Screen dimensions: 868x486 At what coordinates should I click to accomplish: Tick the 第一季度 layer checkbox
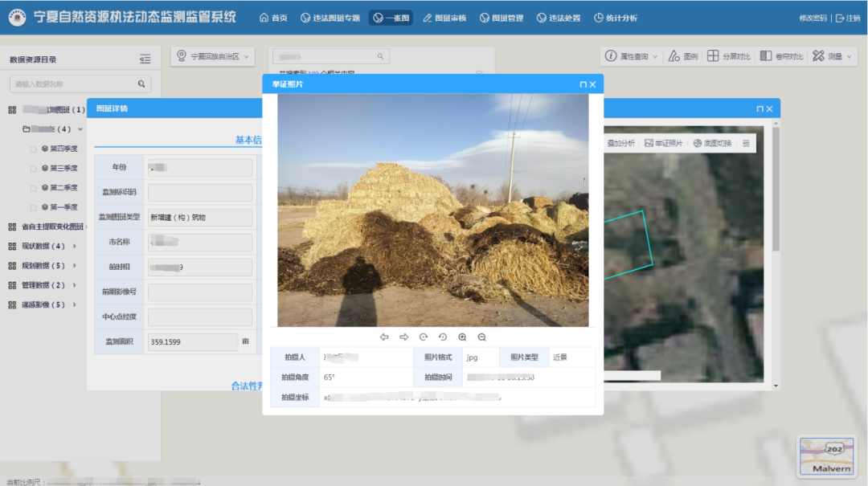[x=33, y=206]
